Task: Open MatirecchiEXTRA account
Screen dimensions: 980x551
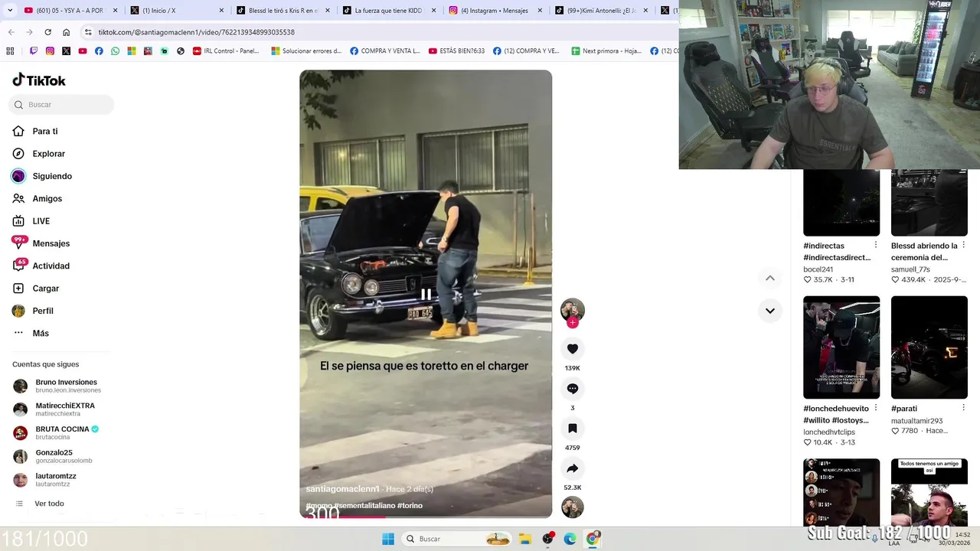Action: pyautogui.click(x=61, y=409)
